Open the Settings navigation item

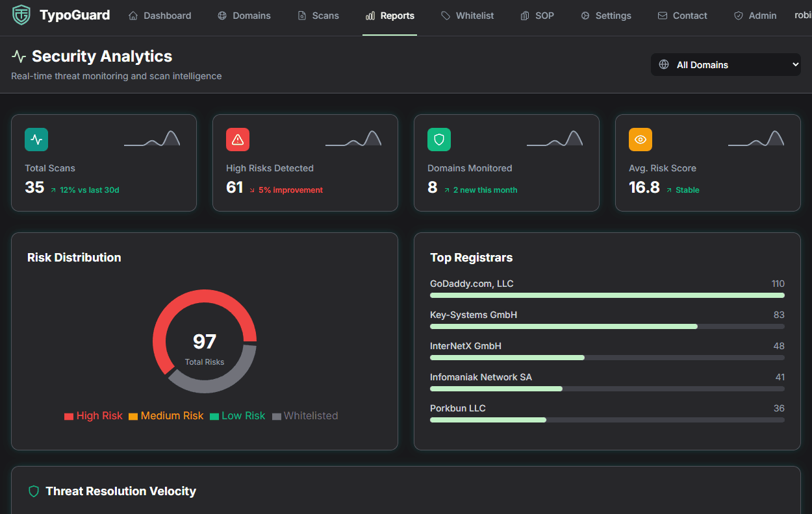point(606,16)
